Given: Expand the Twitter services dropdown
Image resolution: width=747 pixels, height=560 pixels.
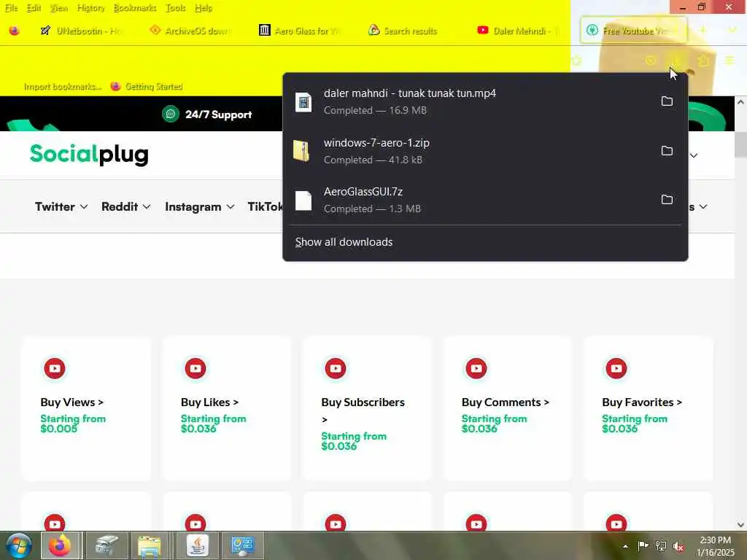Looking at the screenshot, I should 61,206.
